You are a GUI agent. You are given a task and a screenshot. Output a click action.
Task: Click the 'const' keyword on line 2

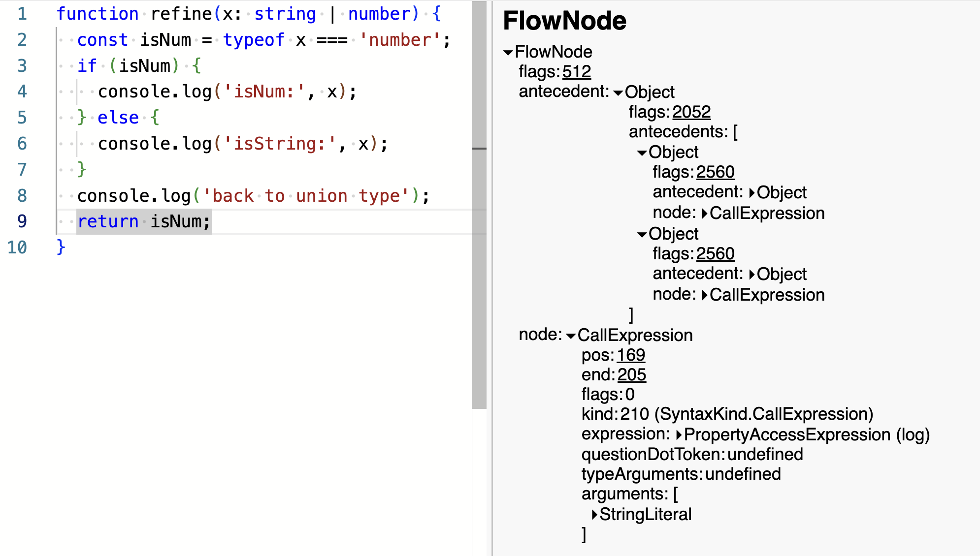[x=102, y=40]
